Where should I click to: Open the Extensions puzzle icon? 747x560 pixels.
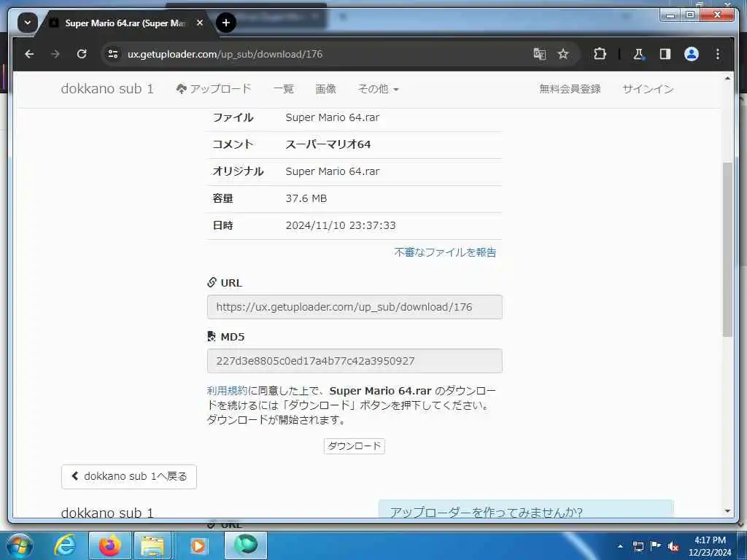pos(600,54)
